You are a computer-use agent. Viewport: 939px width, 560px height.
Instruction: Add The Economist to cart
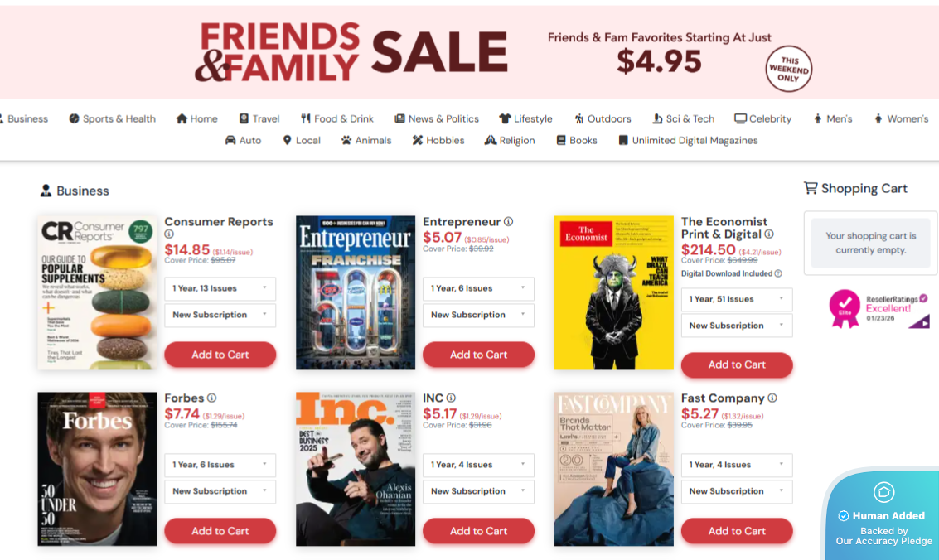coord(737,364)
